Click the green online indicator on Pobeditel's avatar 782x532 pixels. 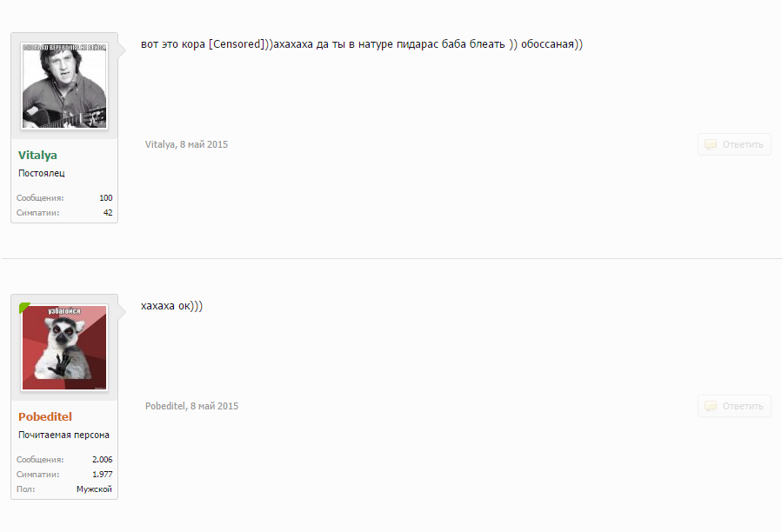tap(24, 308)
